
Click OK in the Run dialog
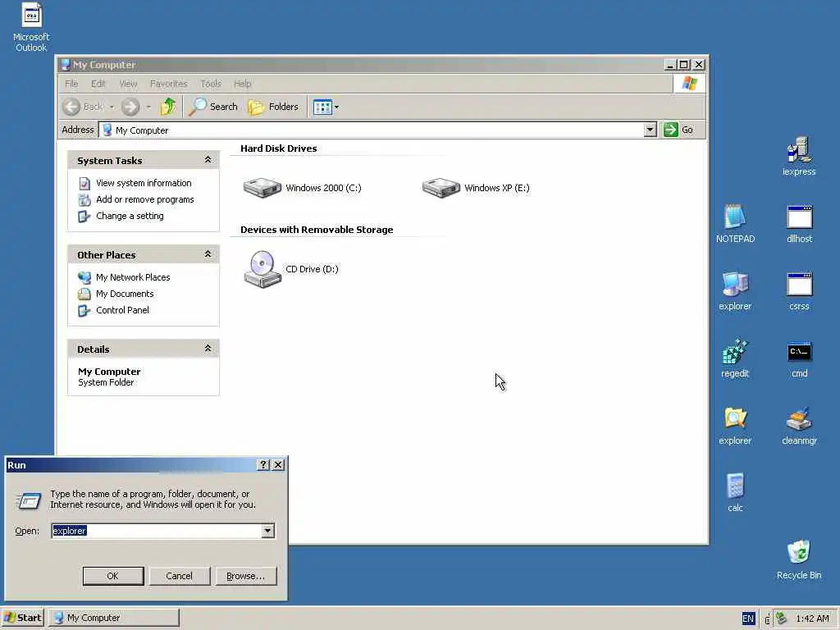tap(113, 576)
